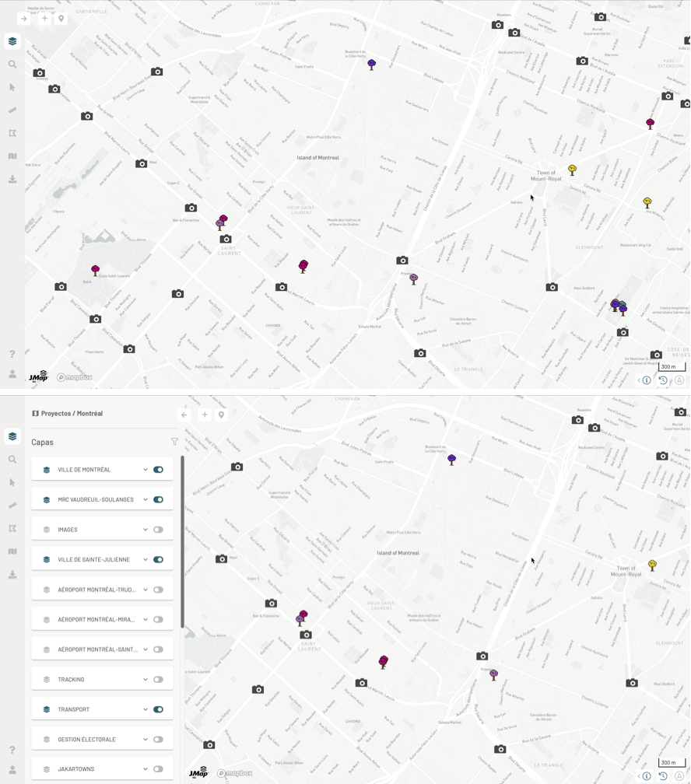Click the tree marker beside École Saint-Laurent

coord(96,270)
